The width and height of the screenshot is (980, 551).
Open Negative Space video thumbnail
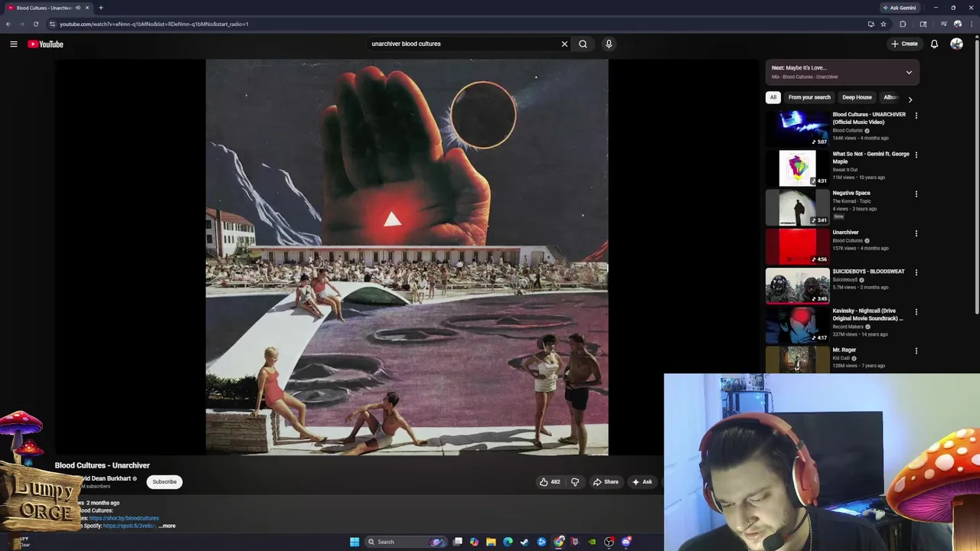tap(797, 207)
